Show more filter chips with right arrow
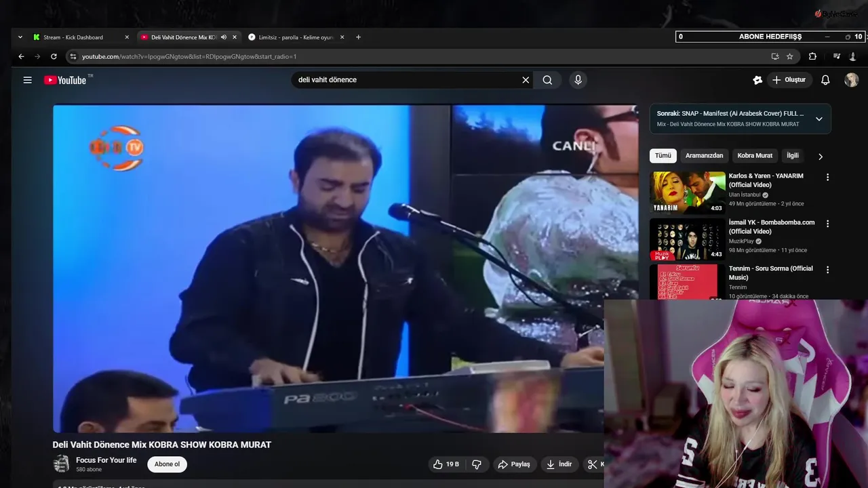Viewport: 868px width, 488px height. pos(820,157)
